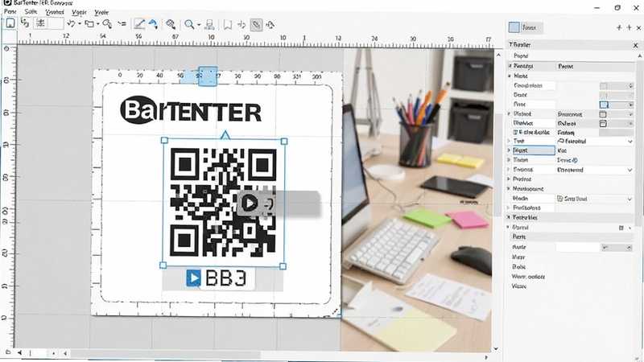Click the blue curved arrow toolbar icon
The height and width of the screenshot is (362, 644).
(x=153, y=24)
